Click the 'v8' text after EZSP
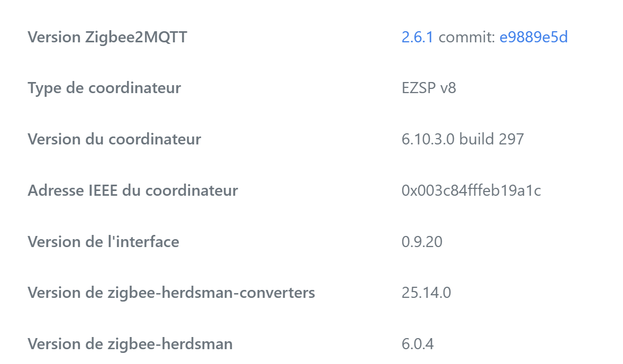Viewport: 623px width, 364px height. (448, 88)
